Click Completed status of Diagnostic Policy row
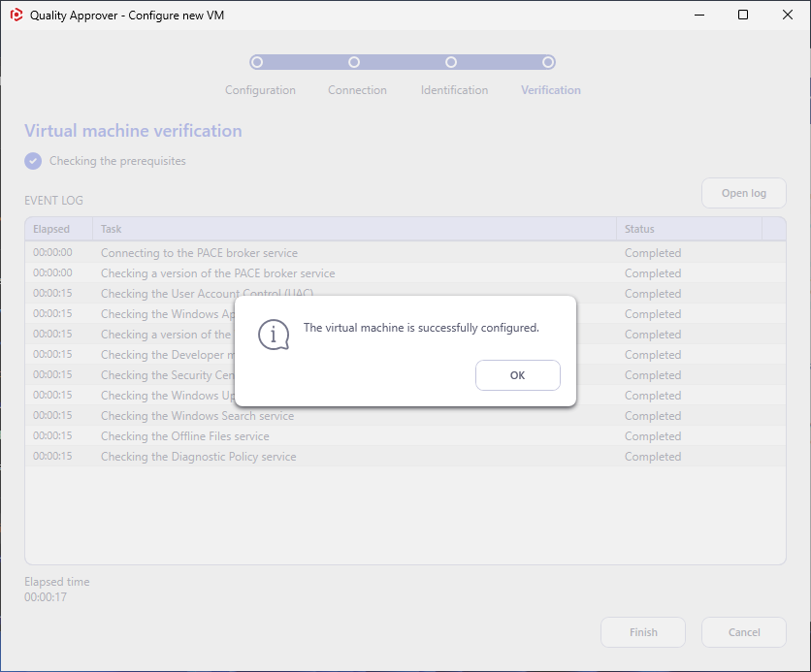The image size is (811, 672). tap(653, 457)
